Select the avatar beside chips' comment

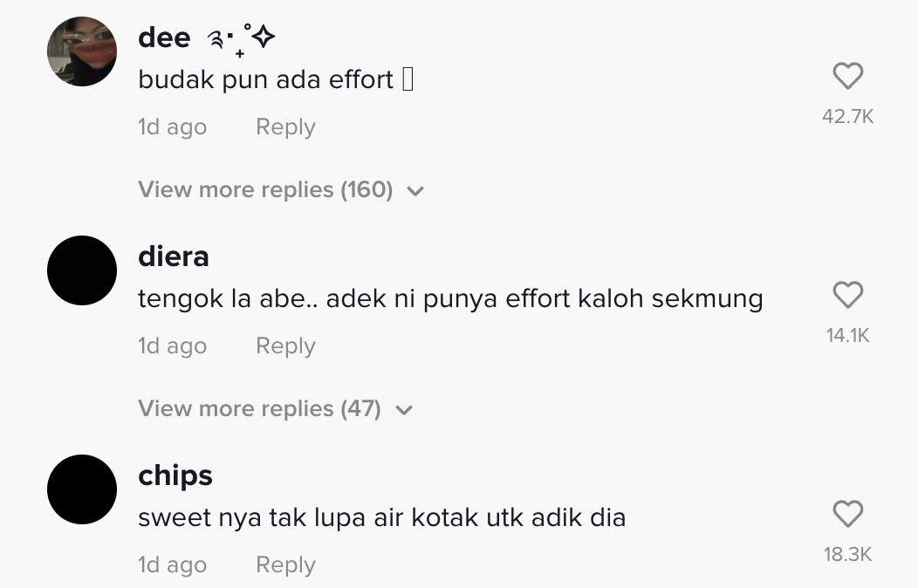(81, 489)
